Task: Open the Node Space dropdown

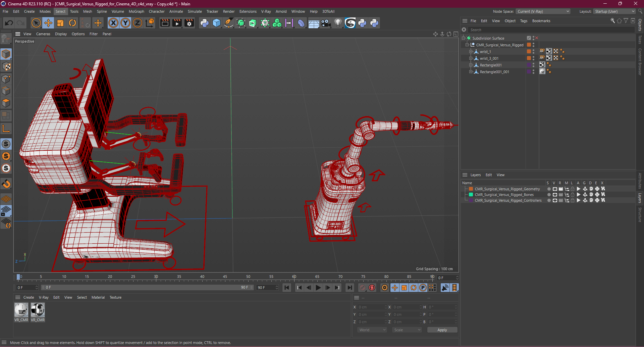Action: (543, 11)
